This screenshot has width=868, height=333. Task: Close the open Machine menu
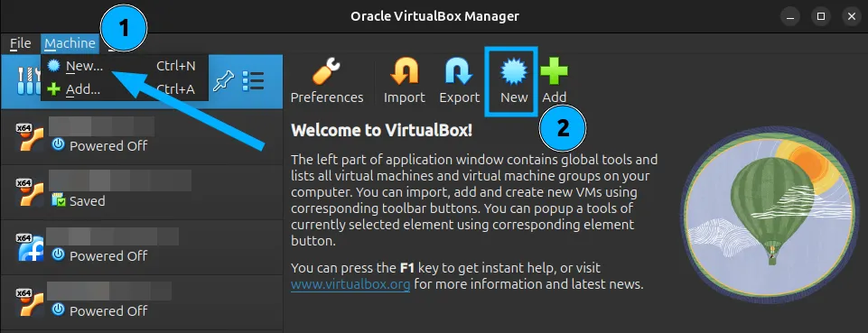pos(70,43)
